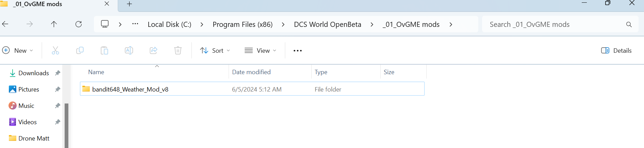Viewport: 644px width, 148px height.
Task: Navigate to DCS World OpenBeta breadcrumb
Action: pos(328,24)
